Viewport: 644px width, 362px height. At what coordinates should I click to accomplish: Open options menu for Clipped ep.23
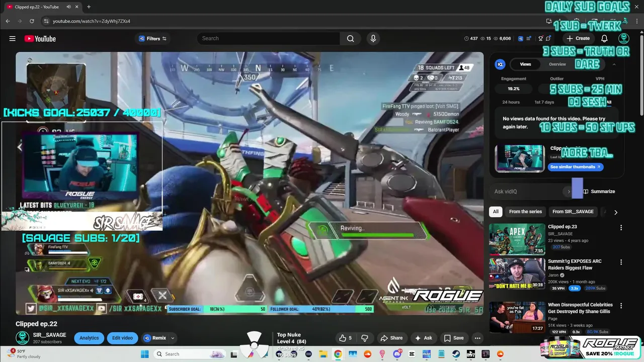click(x=621, y=228)
